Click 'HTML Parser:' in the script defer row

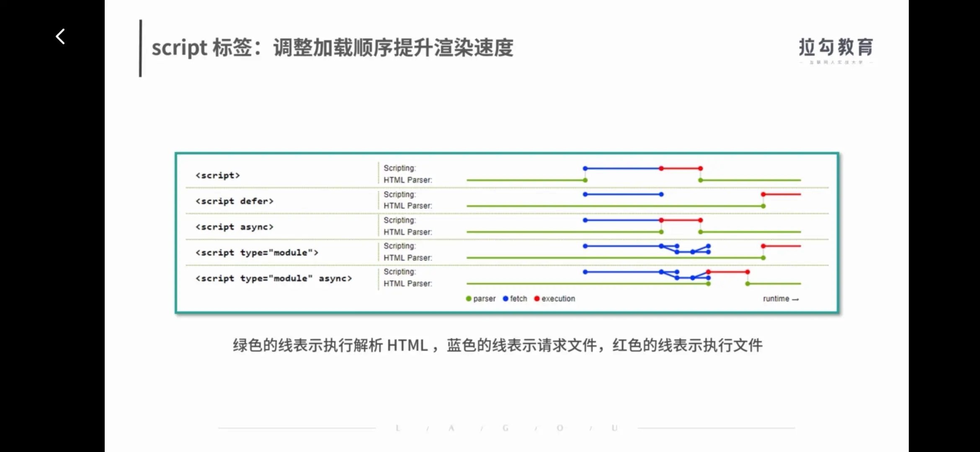[x=408, y=206]
